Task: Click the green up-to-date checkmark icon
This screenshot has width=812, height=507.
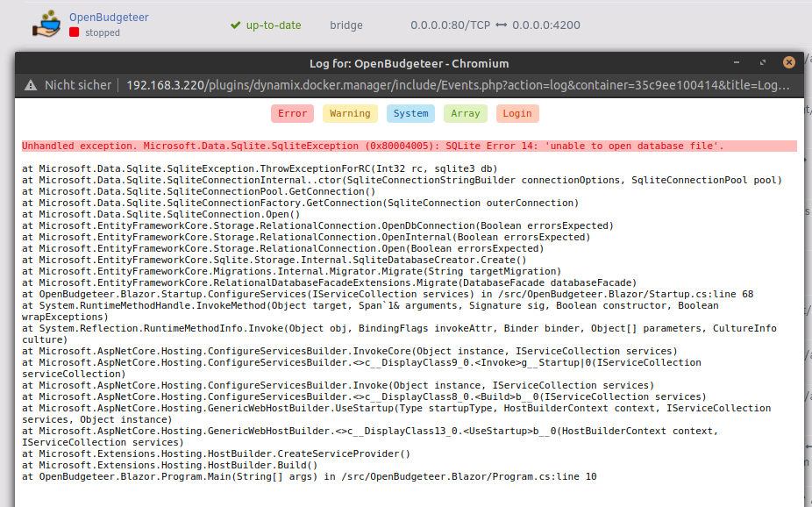Action: pos(236,25)
